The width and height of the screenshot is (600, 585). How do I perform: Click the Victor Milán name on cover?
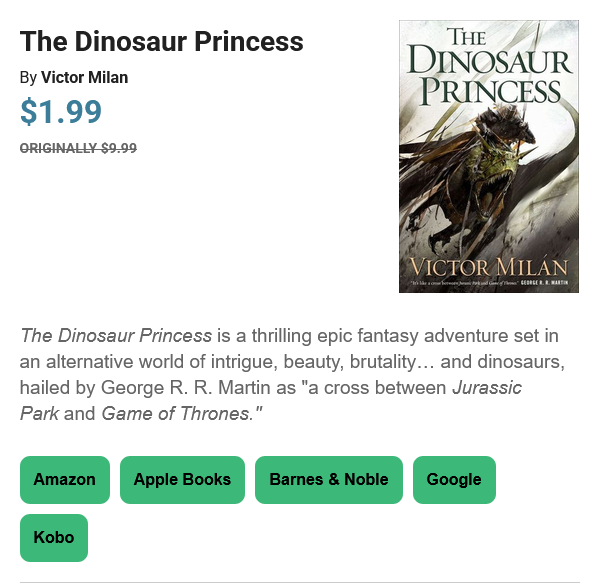click(x=489, y=267)
